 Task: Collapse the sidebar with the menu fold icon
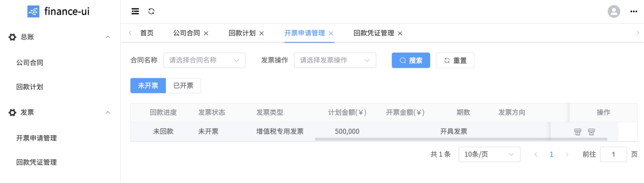(x=135, y=11)
